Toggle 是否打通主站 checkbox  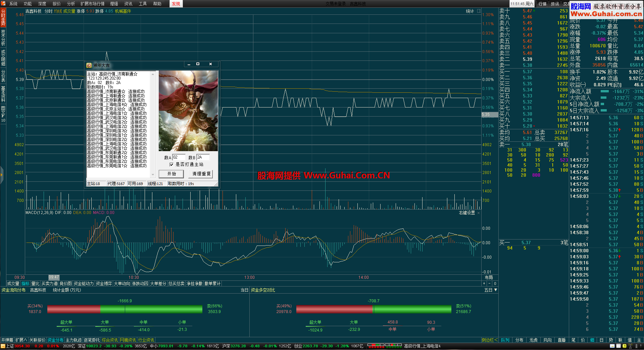click(x=171, y=165)
